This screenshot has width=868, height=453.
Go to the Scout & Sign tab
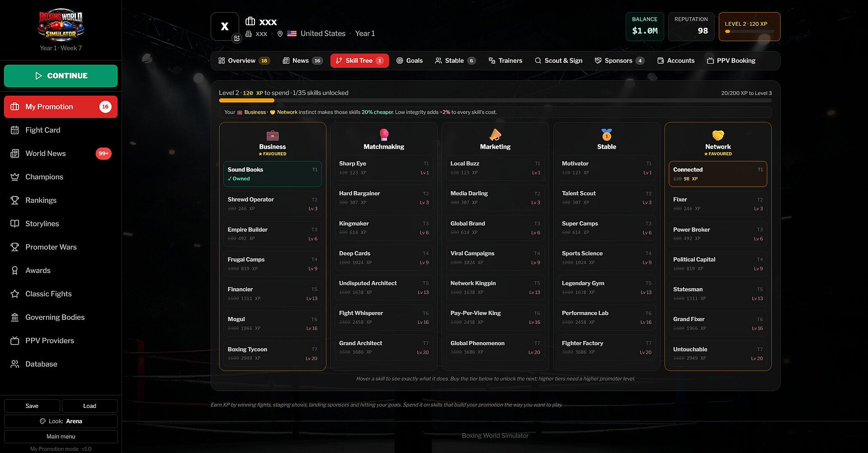558,61
